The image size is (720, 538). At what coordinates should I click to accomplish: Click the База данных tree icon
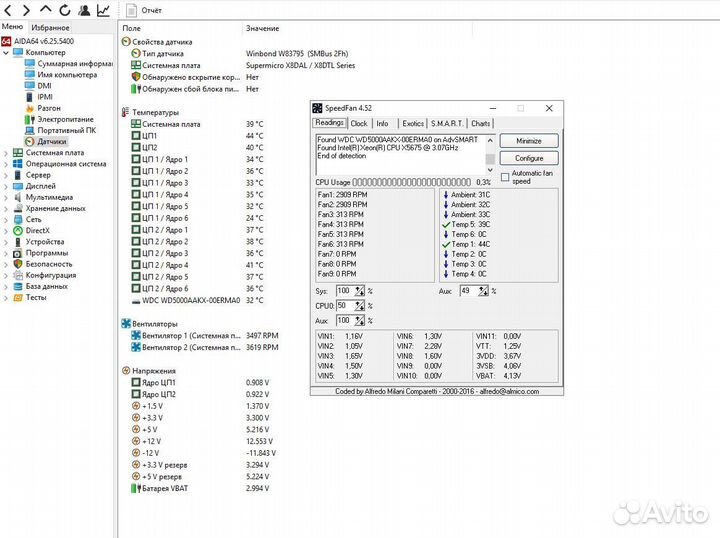click(x=18, y=286)
